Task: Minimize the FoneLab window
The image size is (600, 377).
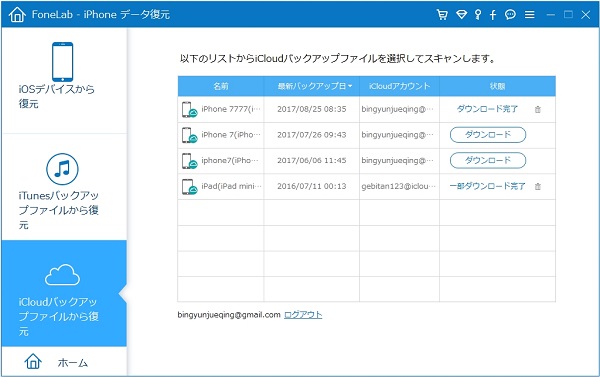Action: pyautogui.click(x=551, y=15)
